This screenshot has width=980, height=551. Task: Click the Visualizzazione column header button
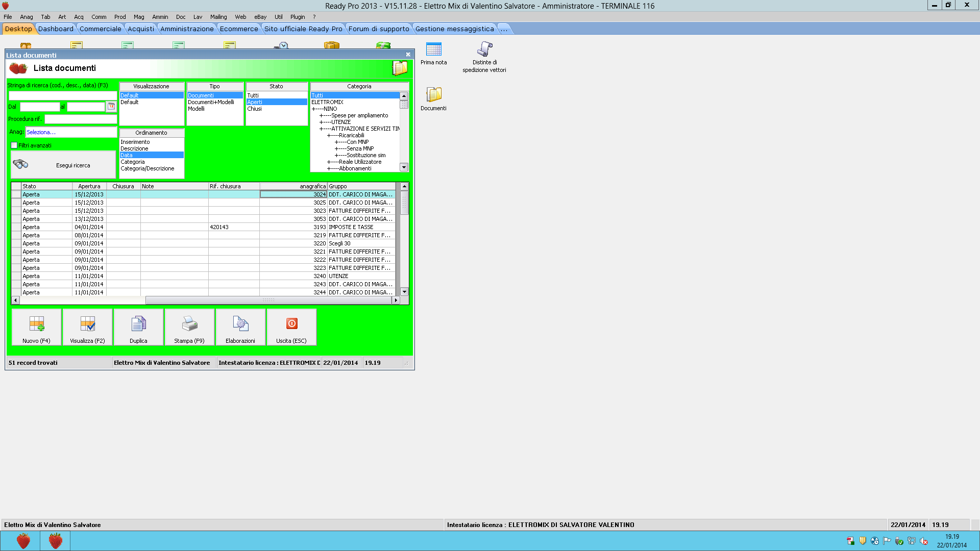[151, 87]
